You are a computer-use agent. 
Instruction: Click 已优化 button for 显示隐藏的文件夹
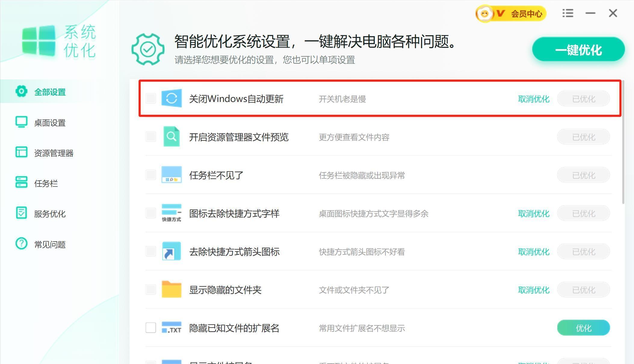click(x=583, y=290)
